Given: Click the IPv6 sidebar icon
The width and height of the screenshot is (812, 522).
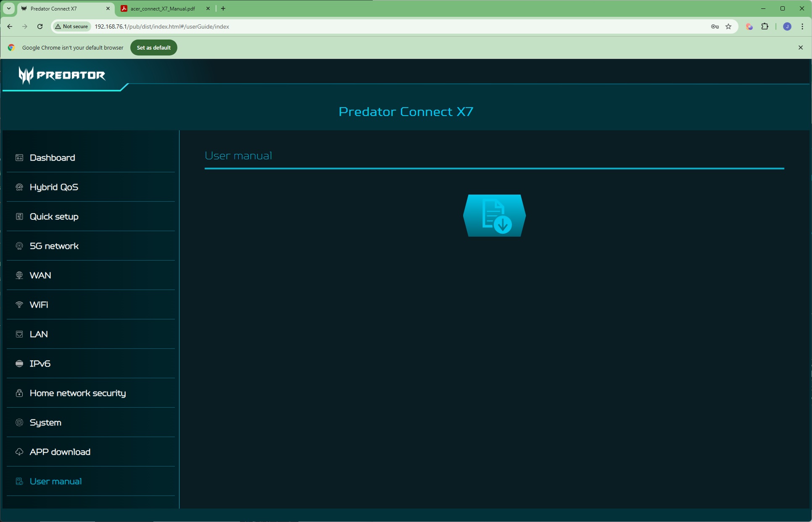Looking at the screenshot, I should [19, 364].
